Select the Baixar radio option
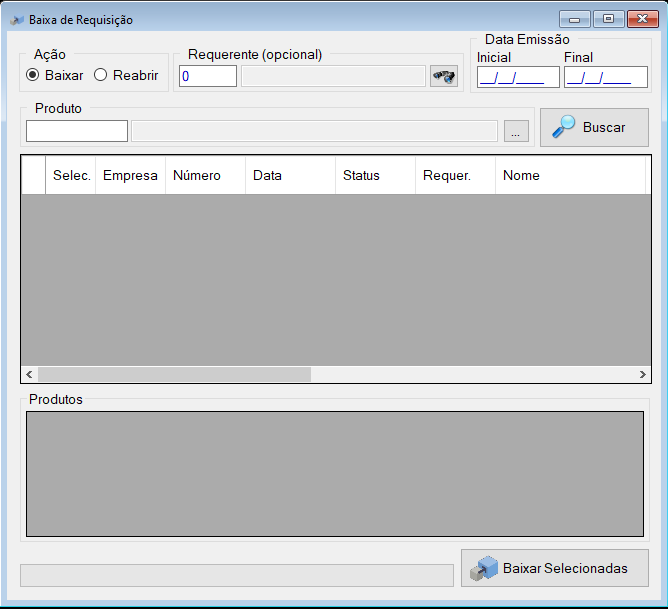The image size is (668, 609). pos(55,75)
